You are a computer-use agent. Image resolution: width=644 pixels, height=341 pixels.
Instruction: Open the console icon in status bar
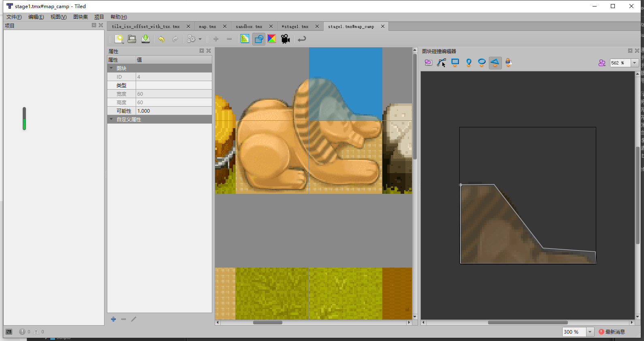pos(9,332)
